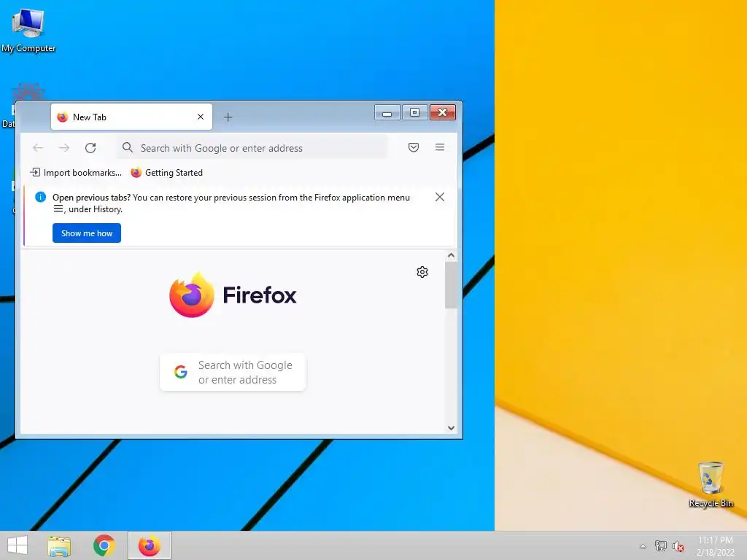Select the Recycle Bin desktop icon

(711, 484)
